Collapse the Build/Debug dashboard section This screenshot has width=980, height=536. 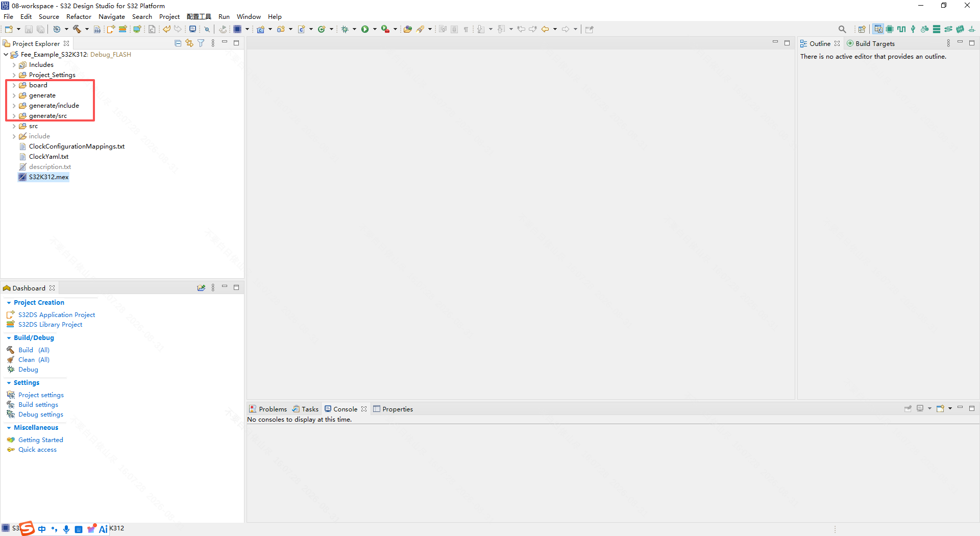click(9, 338)
